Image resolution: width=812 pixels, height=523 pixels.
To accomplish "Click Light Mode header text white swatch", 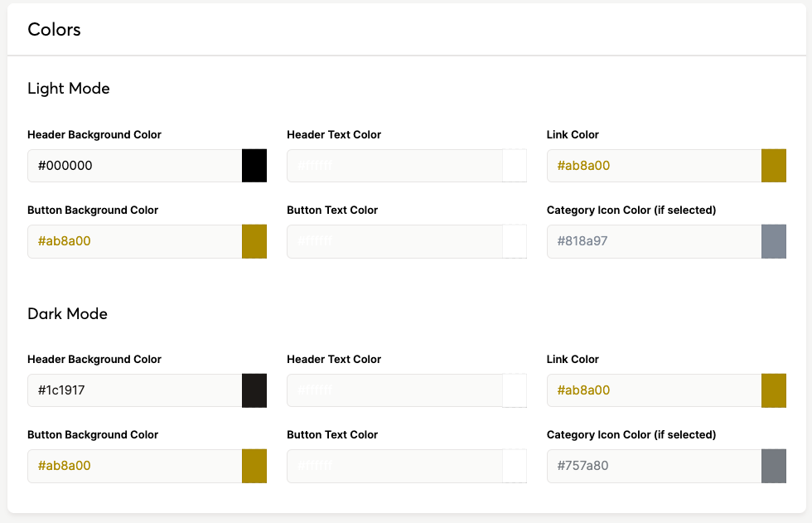I will coord(515,166).
